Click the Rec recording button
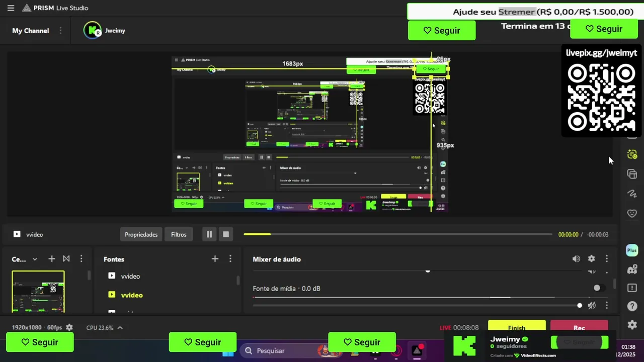 [x=579, y=326]
